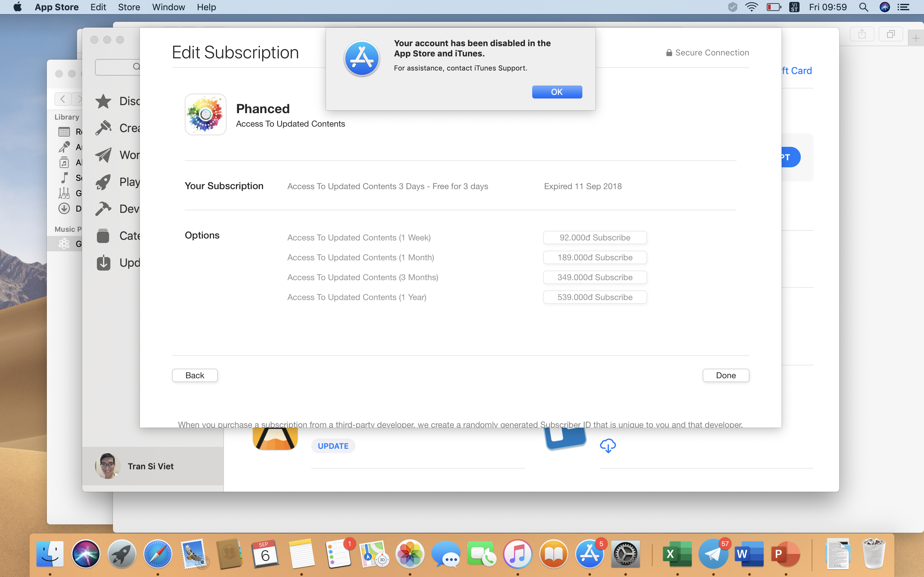924x577 pixels.
Task: Click the Done button
Action: (x=725, y=375)
